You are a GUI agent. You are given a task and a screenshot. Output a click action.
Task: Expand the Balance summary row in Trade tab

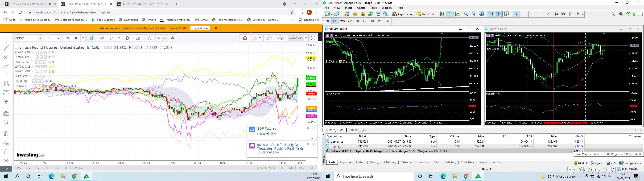(328, 151)
